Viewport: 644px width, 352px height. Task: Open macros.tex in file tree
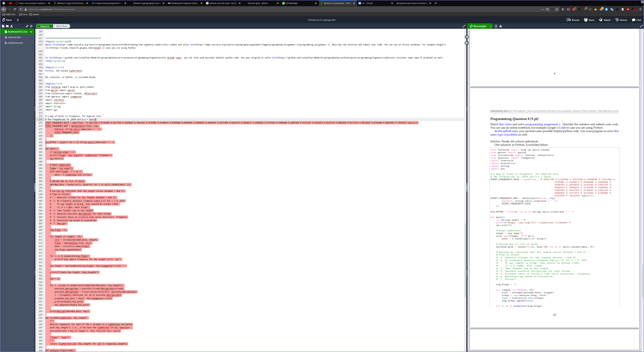(x=14, y=37)
